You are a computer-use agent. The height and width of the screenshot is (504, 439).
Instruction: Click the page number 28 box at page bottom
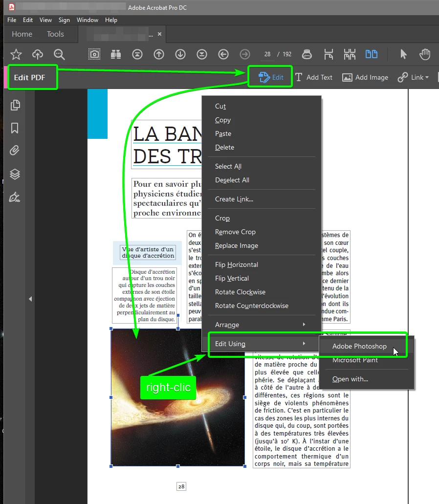click(181, 486)
